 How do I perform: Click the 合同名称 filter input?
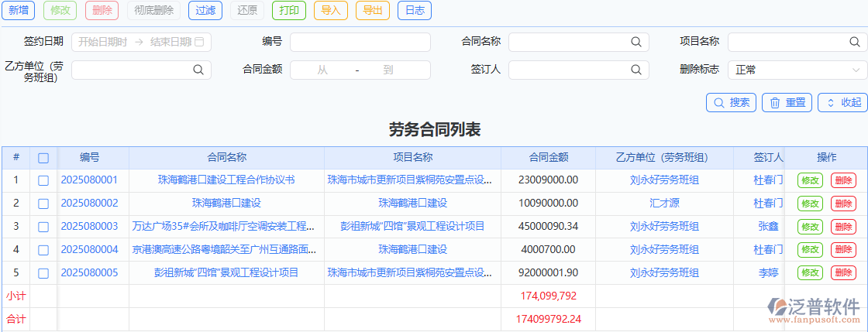pyautogui.click(x=579, y=42)
